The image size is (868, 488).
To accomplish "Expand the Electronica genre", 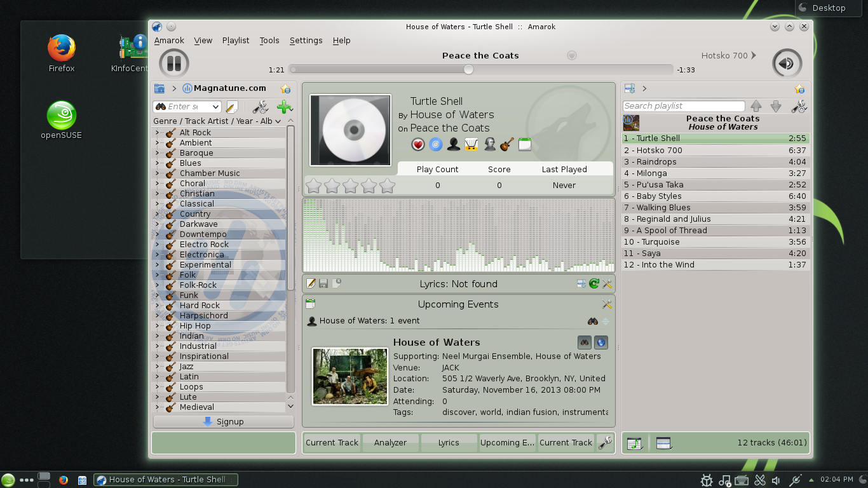I will [157, 254].
